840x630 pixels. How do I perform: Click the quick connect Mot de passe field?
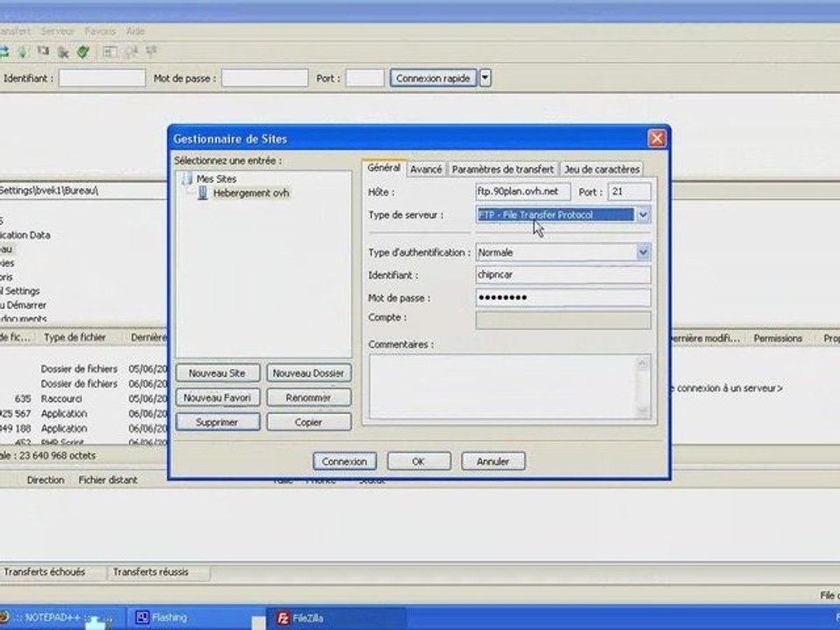pos(264,78)
